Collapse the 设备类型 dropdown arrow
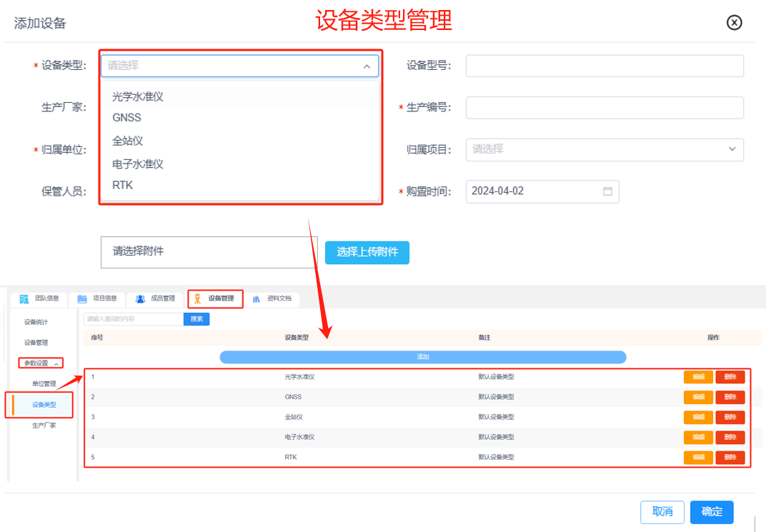766x532 pixels. pos(367,66)
